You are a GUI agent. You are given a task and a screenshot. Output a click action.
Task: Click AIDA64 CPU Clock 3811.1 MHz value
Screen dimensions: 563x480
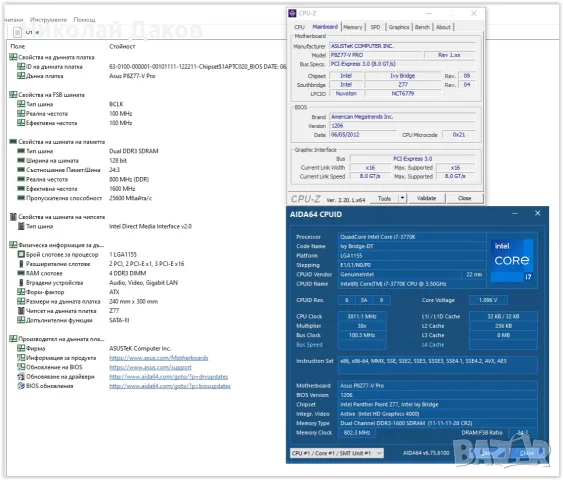point(362,317)
